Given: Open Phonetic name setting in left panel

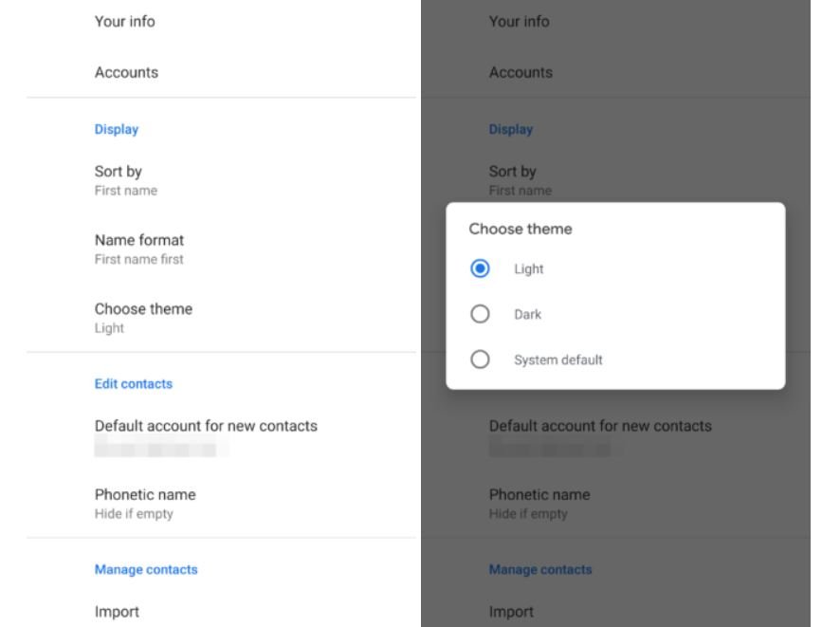Looking at the screenshot, I should click(x=145, y=503).
